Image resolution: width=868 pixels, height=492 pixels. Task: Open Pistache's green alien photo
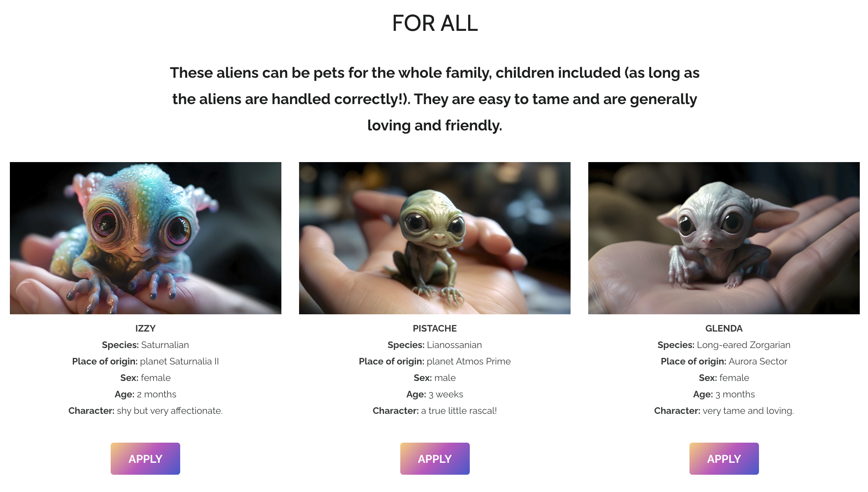click(434, 238)
